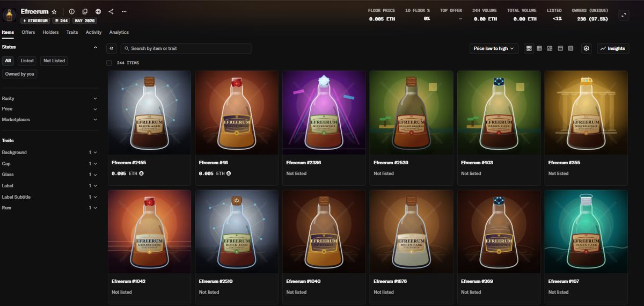Share the Efreerum collection
This screenshot has width=644, height=306.
111,11
